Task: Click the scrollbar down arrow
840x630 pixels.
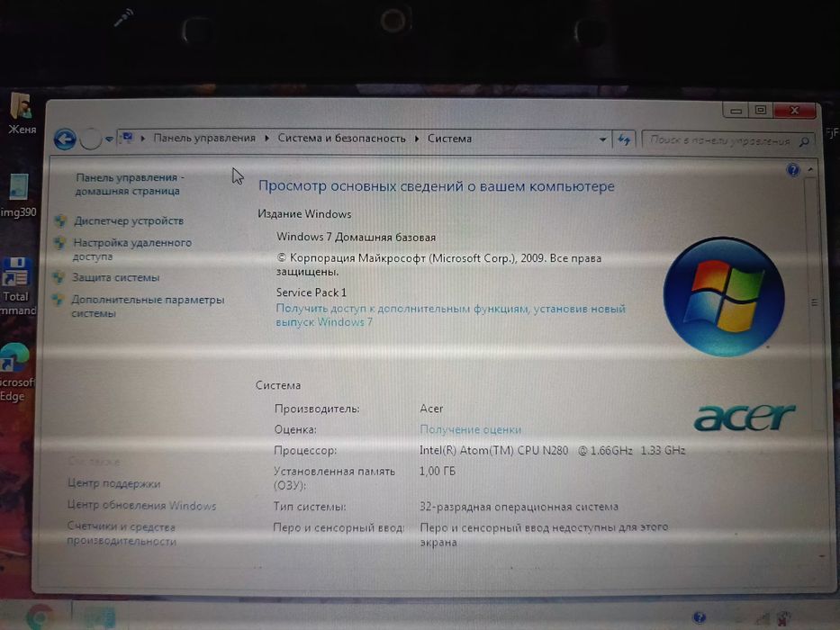Action: tap(822, 557)
